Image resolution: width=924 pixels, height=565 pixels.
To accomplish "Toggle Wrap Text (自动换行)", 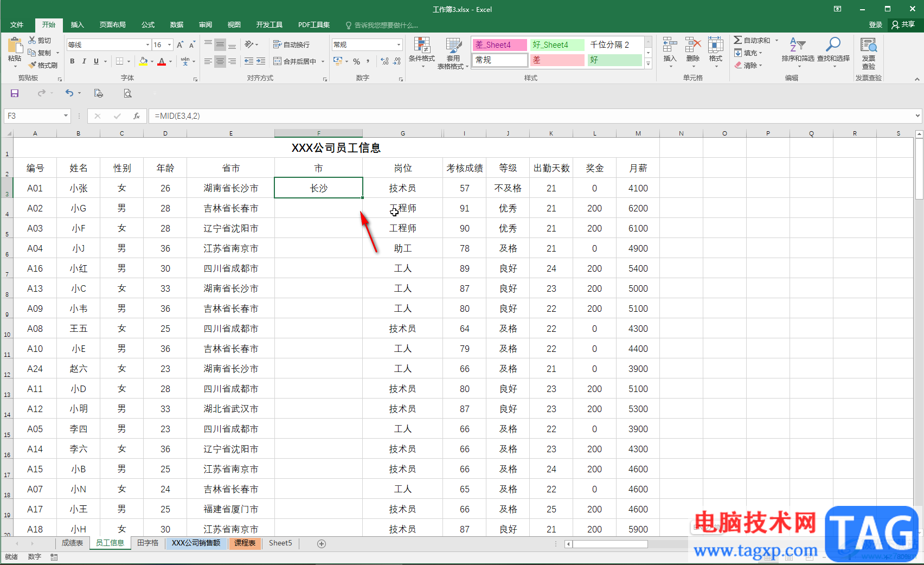I will [292, 45].
